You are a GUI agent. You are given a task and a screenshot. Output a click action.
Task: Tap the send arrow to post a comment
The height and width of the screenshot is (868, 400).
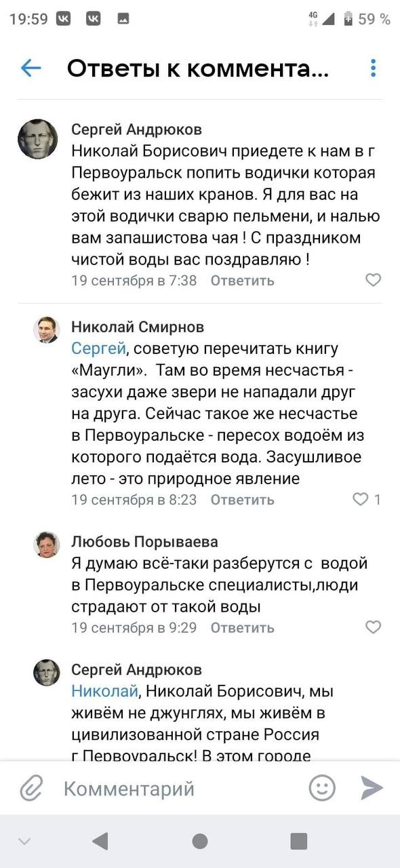(370, 787)
